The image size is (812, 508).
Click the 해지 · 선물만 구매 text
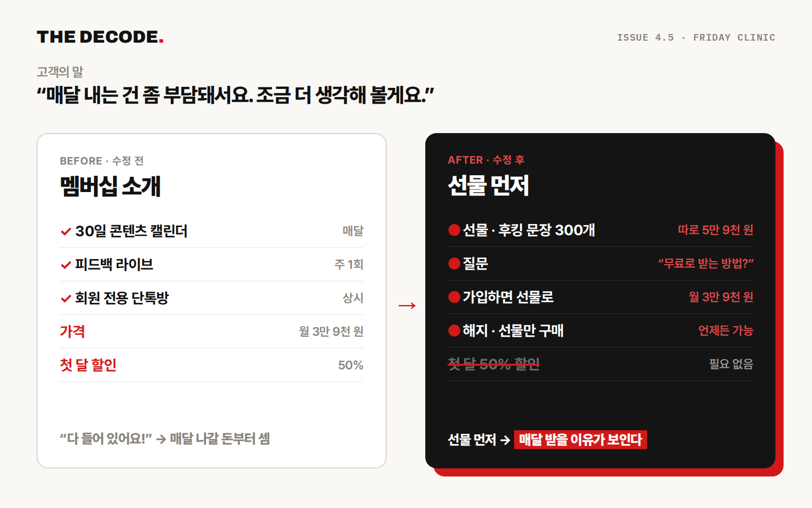point(513,331)
